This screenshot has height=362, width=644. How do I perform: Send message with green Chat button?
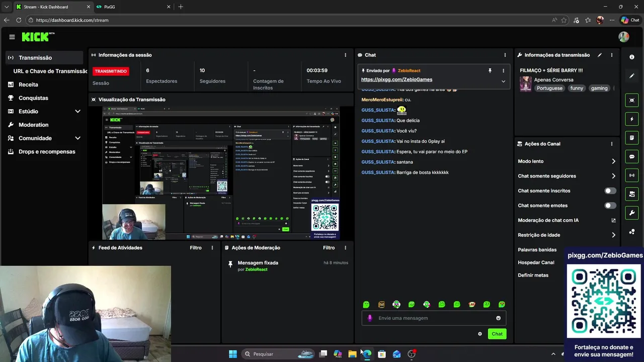pyautogui.click(x=497, y=334)
